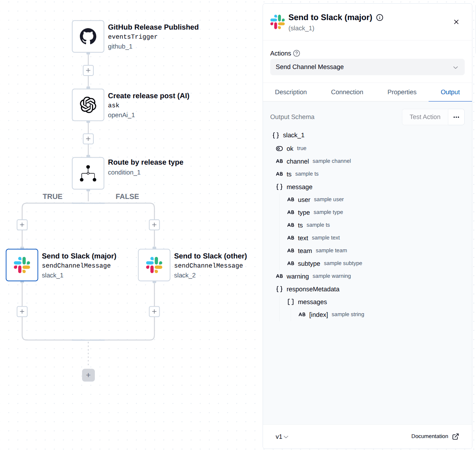Select the type property under message
476x453 pixels.
[304, 212]
